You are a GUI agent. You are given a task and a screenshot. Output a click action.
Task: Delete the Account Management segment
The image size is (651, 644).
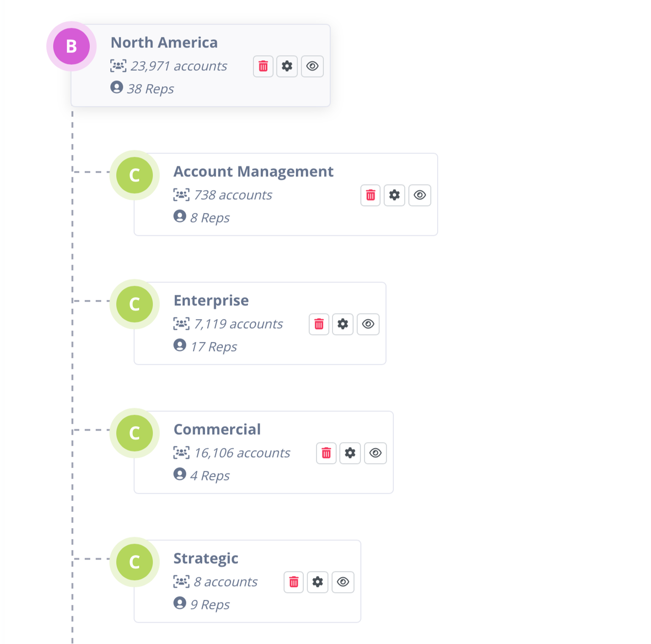coord(370,195)
